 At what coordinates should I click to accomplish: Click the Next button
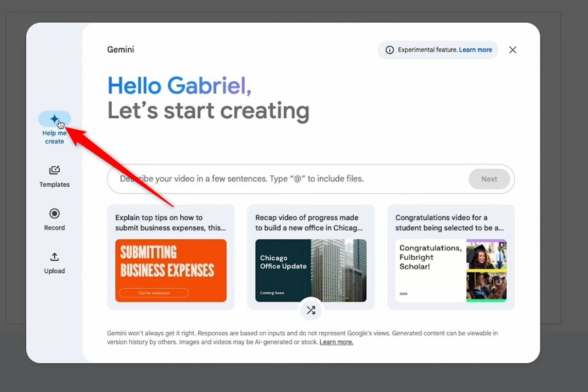click(x=489, y=179)
